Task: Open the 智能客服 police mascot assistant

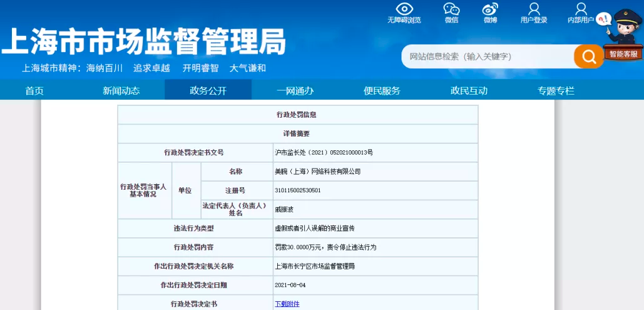Action: click(x=623, y=35)
